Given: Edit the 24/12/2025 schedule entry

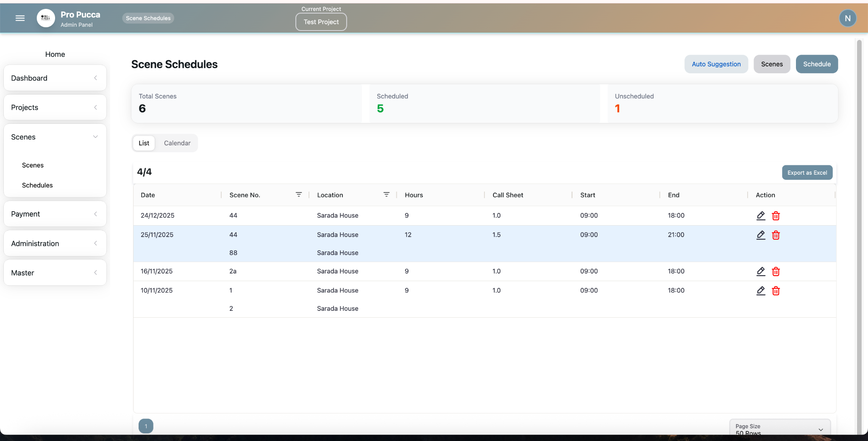Looking at the screenshot, I should tap(761, 216).
